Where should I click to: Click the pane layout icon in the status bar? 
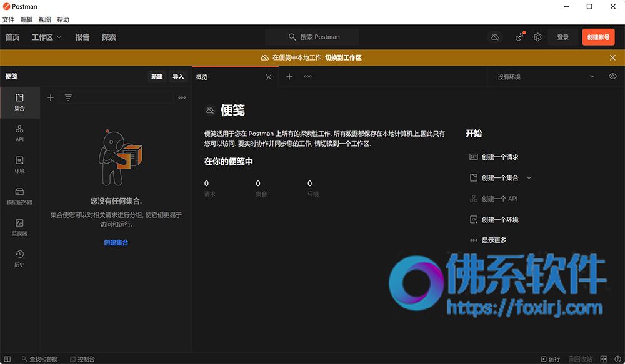604,359
